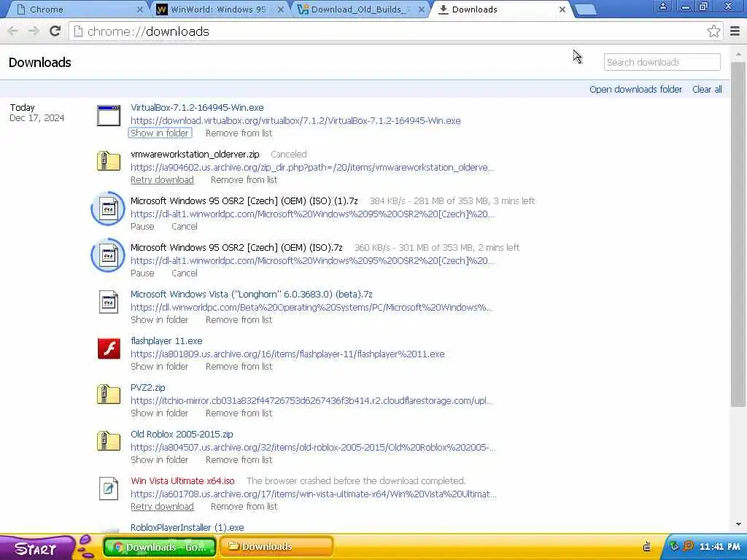Cancel the Windows 95 OSR2 (1).7z download
The image size is (747, 560).
coord(185,227)
